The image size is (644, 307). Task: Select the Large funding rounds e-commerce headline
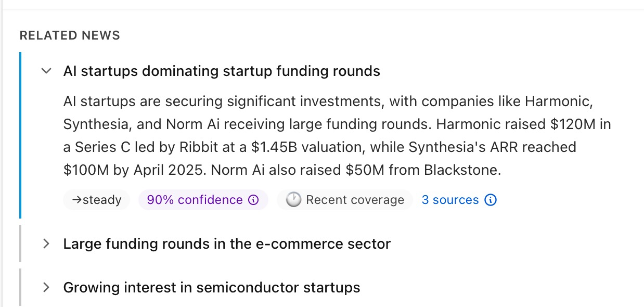coord(227,244)
